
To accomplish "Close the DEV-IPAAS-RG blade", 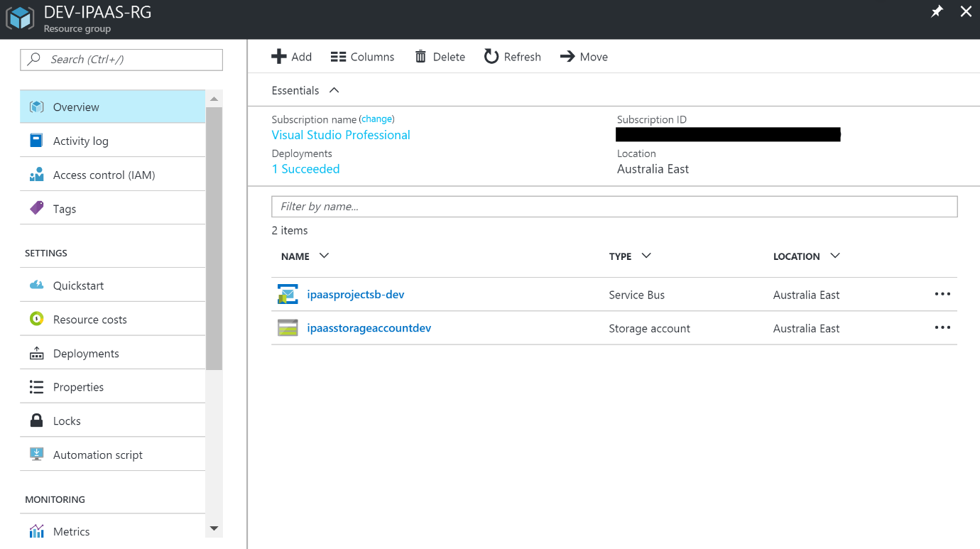I will [x=966, y=11].
